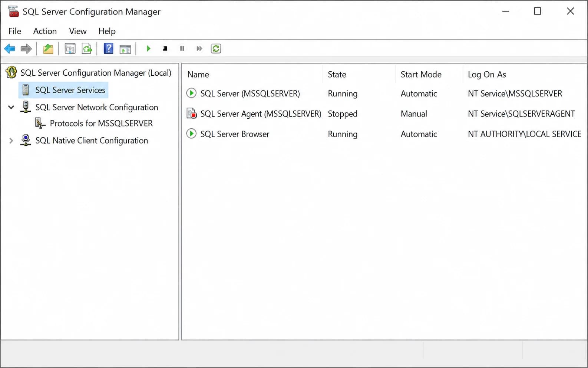Select the SQL Server (MSSQLSERVER) service row

pyautogui.click(x=384, y=93)
